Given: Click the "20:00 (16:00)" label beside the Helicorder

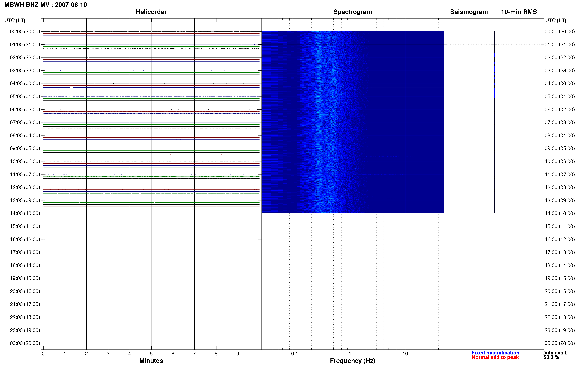Looking at the screenshot, I should (25, 291).
